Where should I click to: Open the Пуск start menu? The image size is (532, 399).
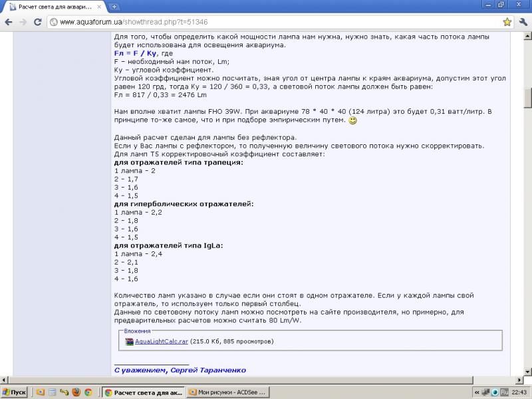[x=14, y=392]
